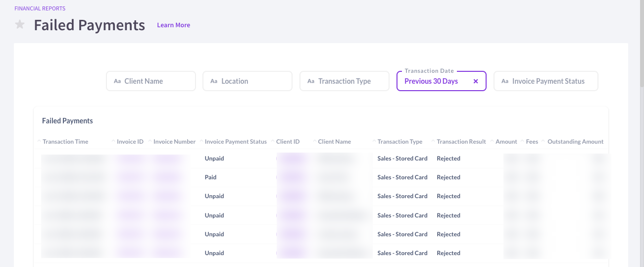Image resolution: width=644 pixels, height=267 pixels.
Task: Sort by Invoice Payment Status column
Action: pos(236,142)
